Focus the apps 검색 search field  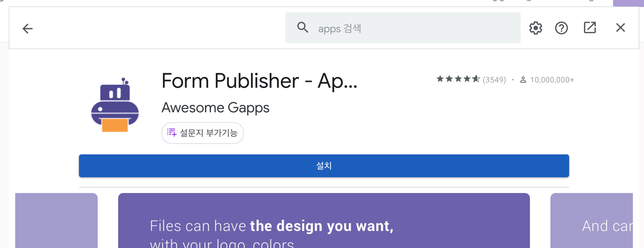coord(403,28)
